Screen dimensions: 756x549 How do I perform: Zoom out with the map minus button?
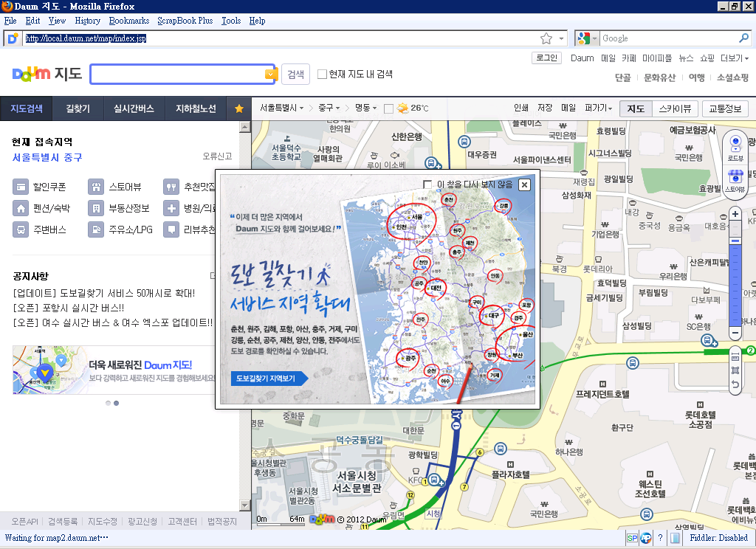[735, 333]
